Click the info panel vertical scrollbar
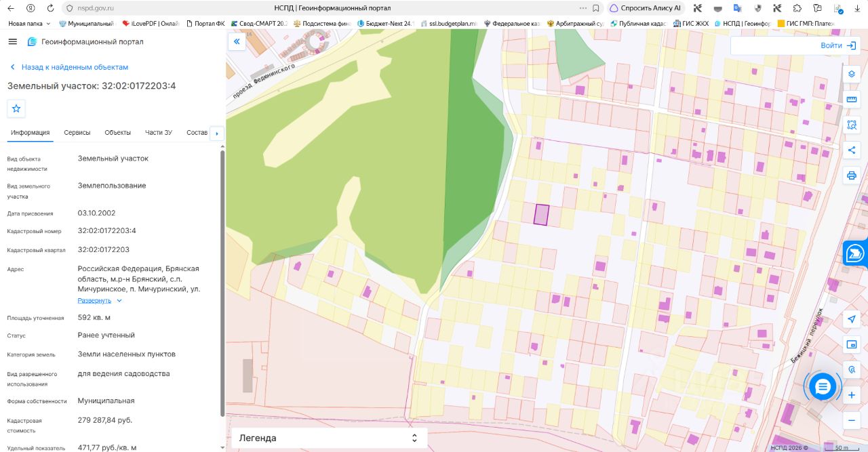Screen dimensions: 868x452 (x=222, y=283)
